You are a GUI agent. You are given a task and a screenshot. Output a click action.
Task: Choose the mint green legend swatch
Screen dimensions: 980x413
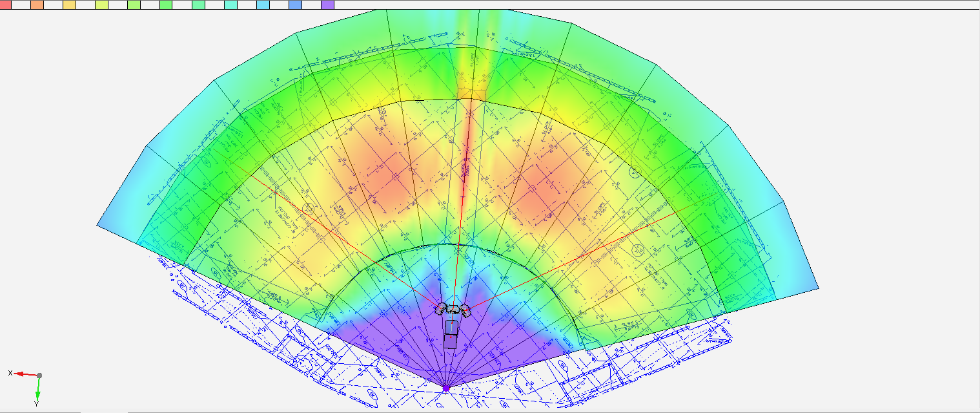(x=198, y=5)
